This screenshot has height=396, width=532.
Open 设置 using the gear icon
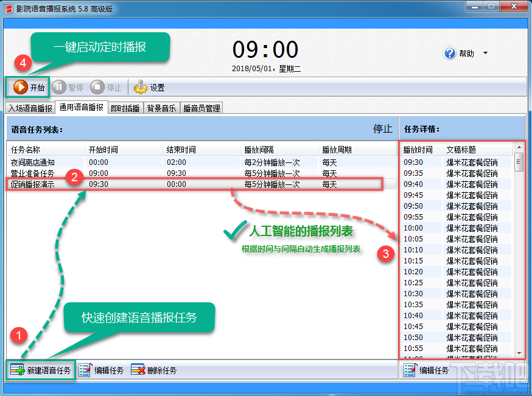pos(141,86)
